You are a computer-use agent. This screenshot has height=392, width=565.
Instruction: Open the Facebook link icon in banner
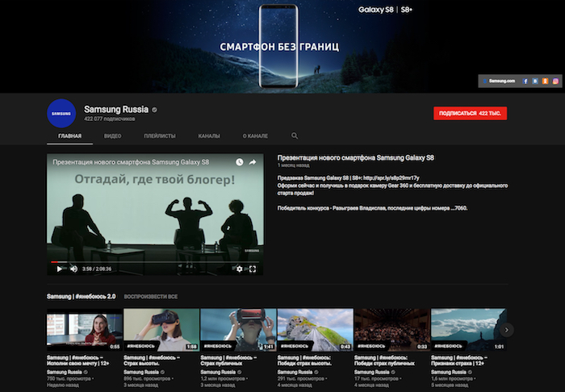(x=525, y=81)
